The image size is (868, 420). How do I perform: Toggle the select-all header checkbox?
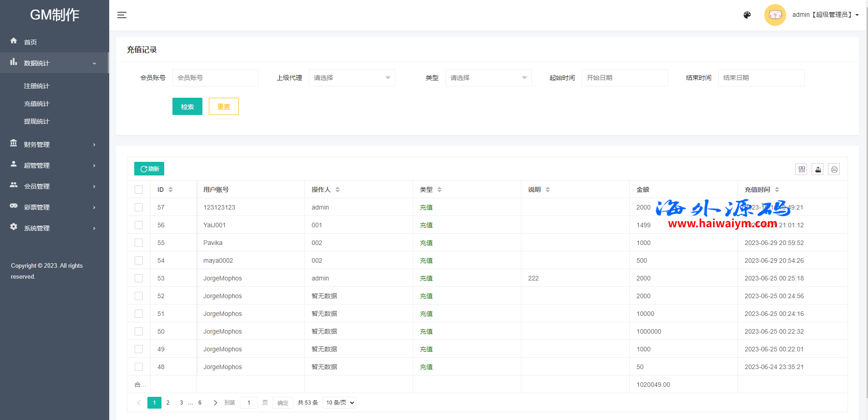point(139,190)
